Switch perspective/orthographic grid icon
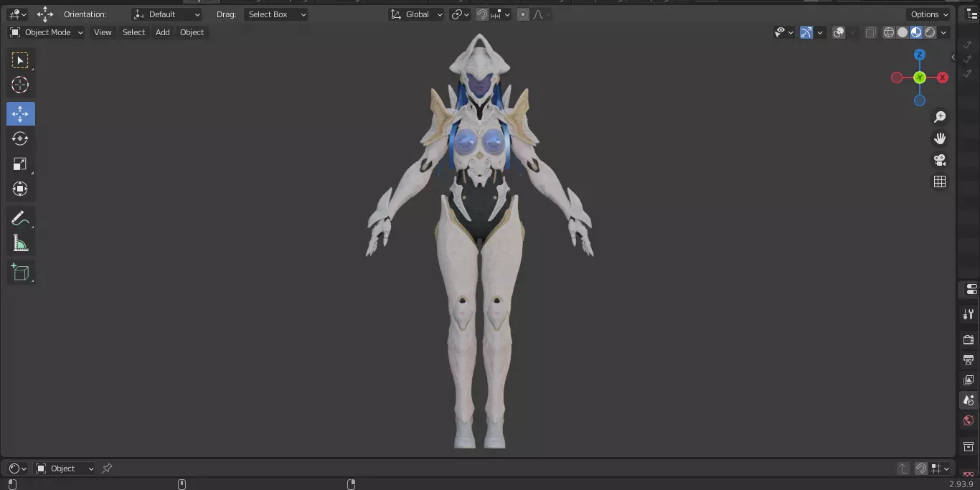The width and height of the screenshot is (980, 490). 940,182
